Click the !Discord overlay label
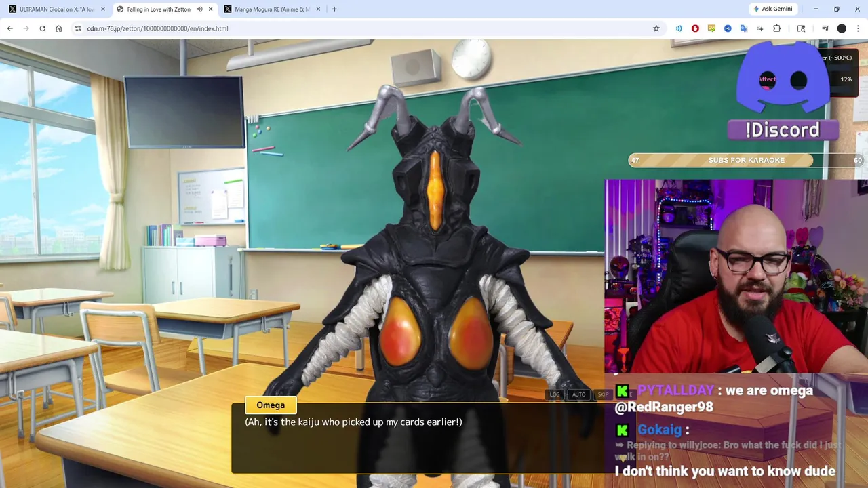The image size is (868, 488). (783, 130)
